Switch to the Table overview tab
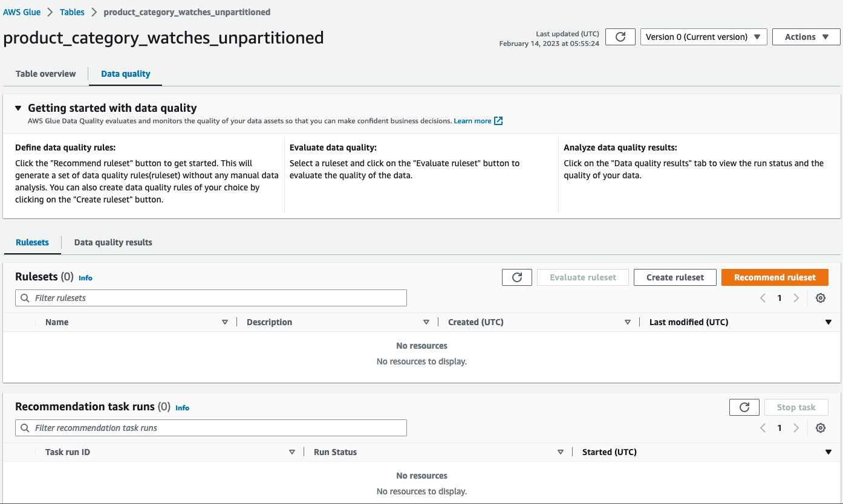Screen dimensions: 843x504 (46, 74)
